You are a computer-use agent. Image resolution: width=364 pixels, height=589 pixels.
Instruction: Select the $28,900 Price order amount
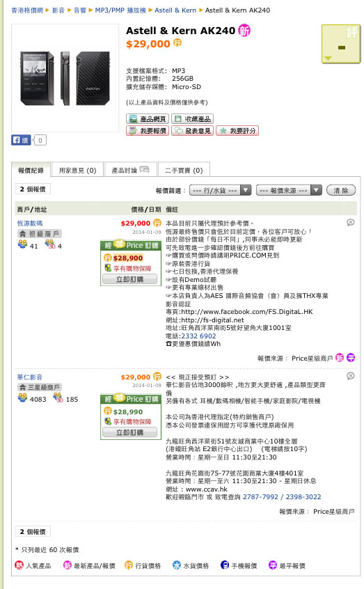point(128,258)
